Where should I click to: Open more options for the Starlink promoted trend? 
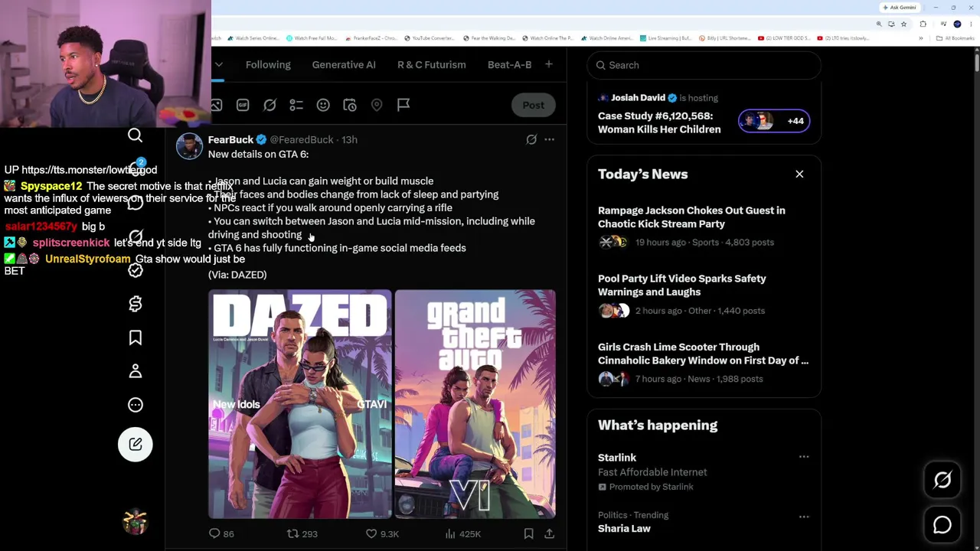click(x=804, y=457)
